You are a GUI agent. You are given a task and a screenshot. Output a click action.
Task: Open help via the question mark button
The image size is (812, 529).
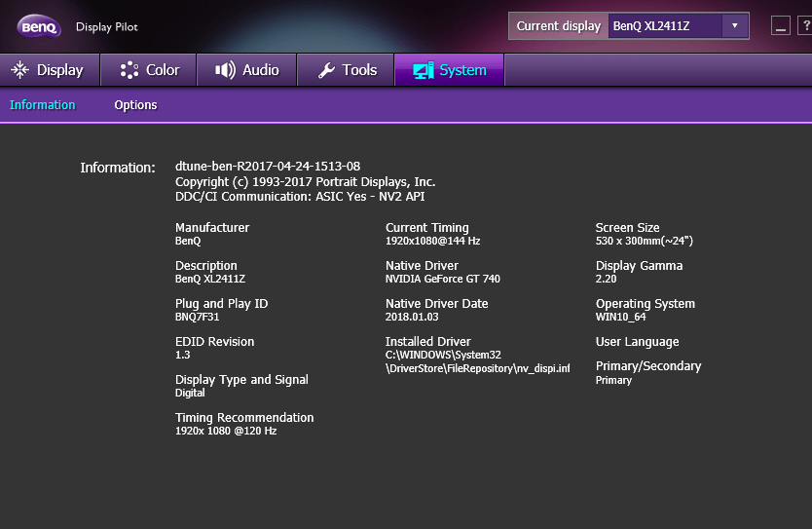[805, 25]
